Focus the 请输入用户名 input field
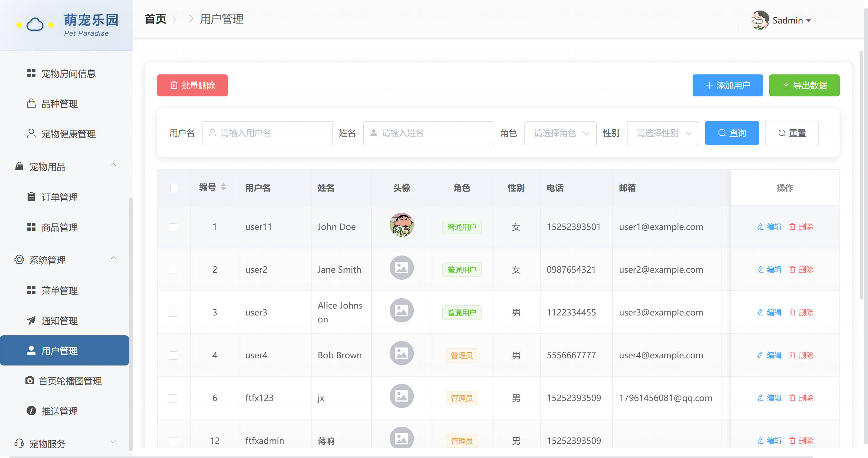The height and width of the screenshot is (458, 868). click(x=267, y=133)
